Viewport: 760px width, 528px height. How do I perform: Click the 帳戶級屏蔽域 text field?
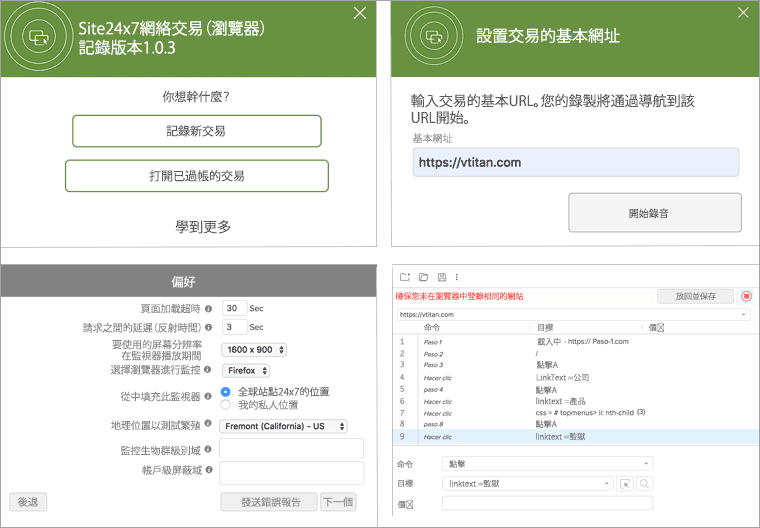pos(291,473)
